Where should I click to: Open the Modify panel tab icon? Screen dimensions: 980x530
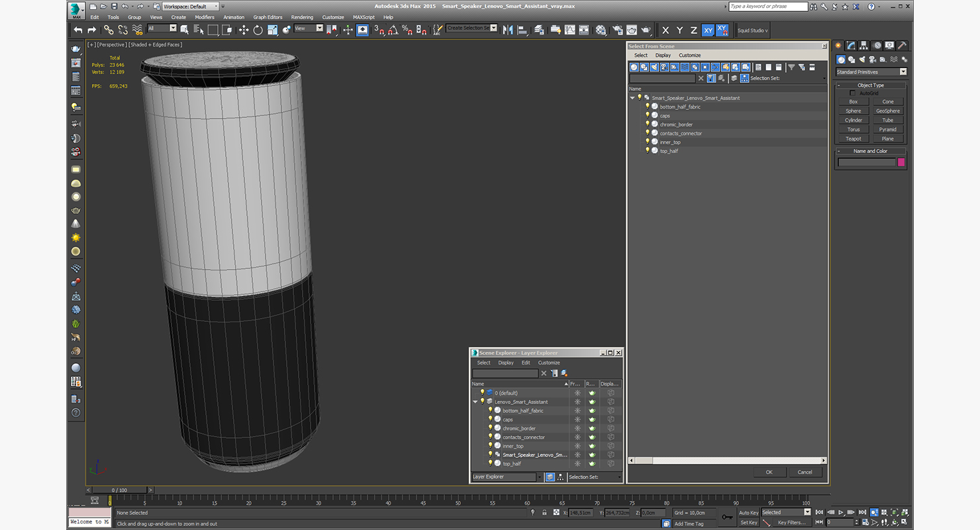tap(851, 46)
